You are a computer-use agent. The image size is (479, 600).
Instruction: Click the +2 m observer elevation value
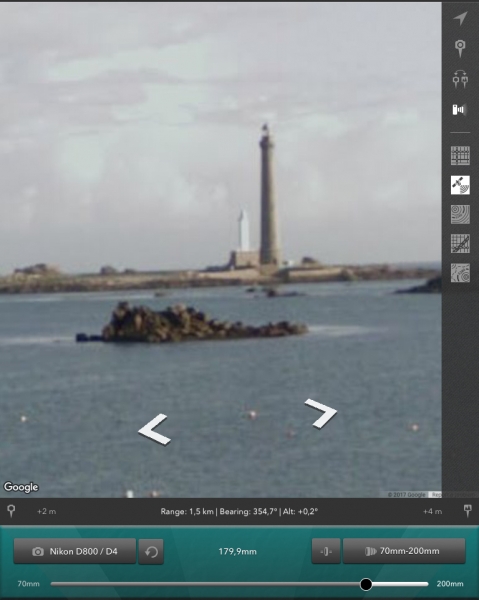pos(46,511)
